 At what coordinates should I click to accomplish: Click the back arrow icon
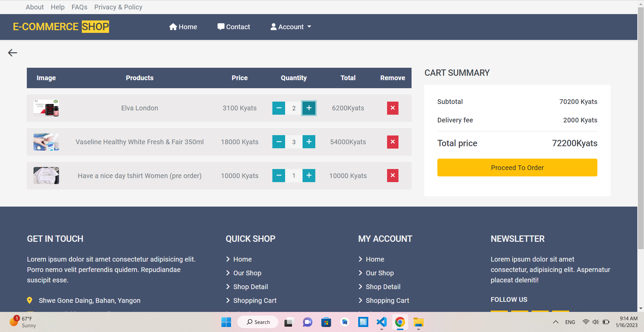pyautogui.click(x=12, y=53)
